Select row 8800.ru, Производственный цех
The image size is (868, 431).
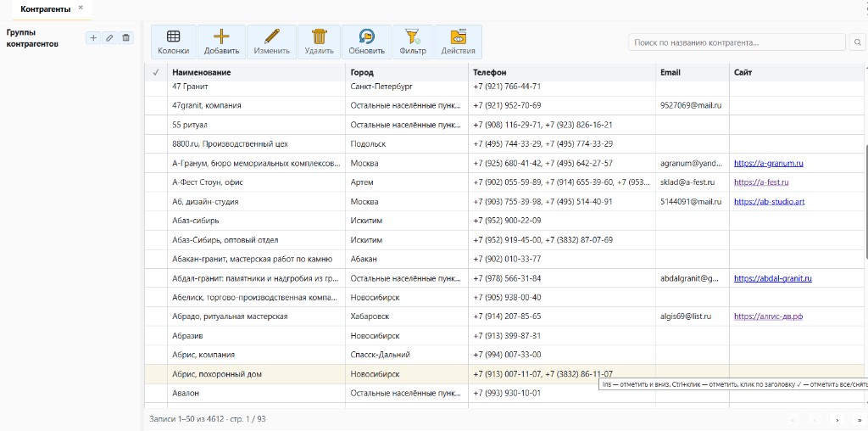point(504,144)
